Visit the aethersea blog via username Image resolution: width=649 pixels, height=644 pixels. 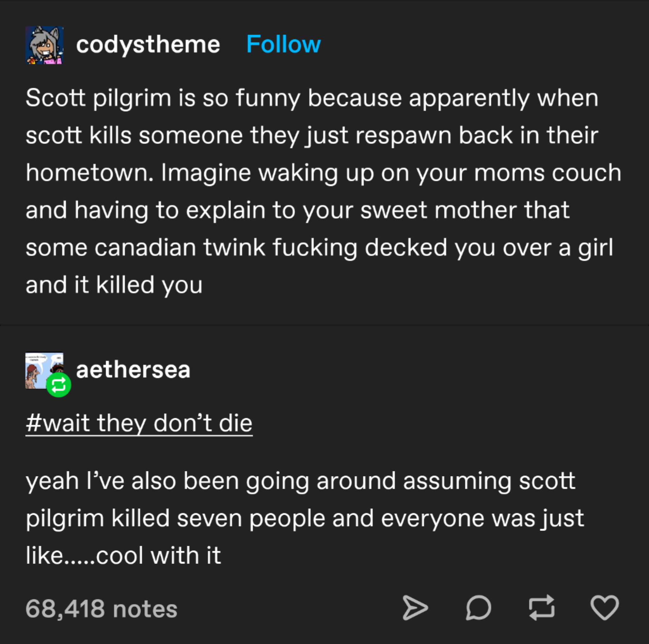point(133,370)
